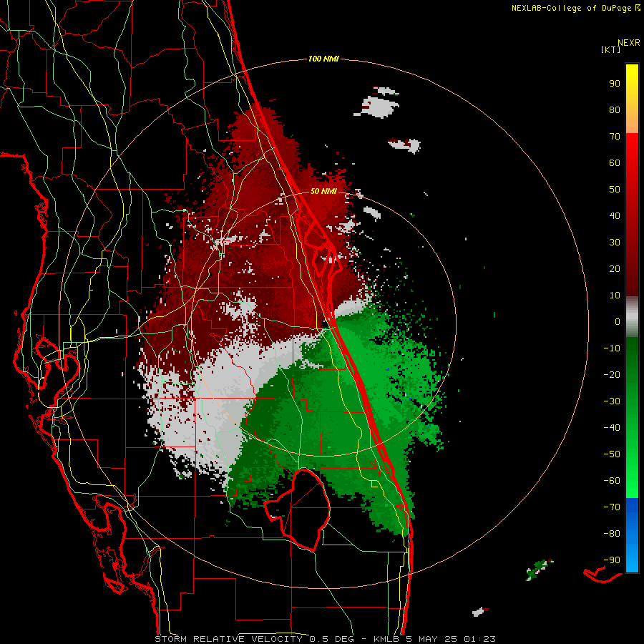Screen dimensions: 644x644
Task: Click the NEXLAB-College of DuPage label
Action: tap(572, 8)
